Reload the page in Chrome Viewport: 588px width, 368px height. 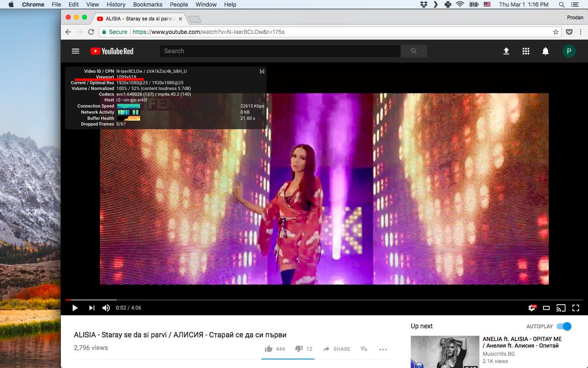pyautogui.click(x=91, y=32)
